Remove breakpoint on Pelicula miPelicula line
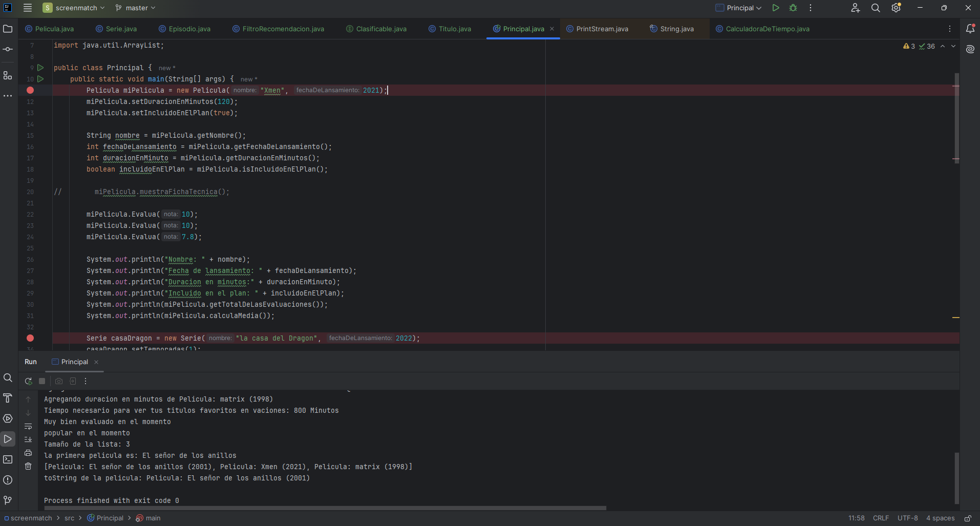Screen dimensions: 980x526 [x=30, y=90]
